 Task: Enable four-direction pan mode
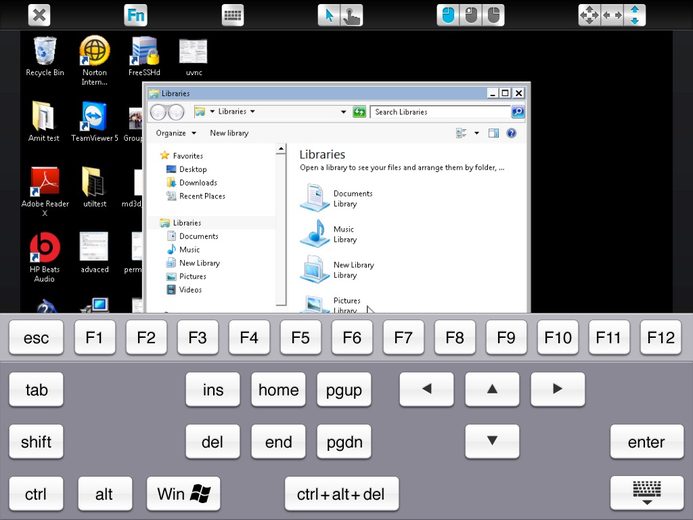click(x=589, y=15)
